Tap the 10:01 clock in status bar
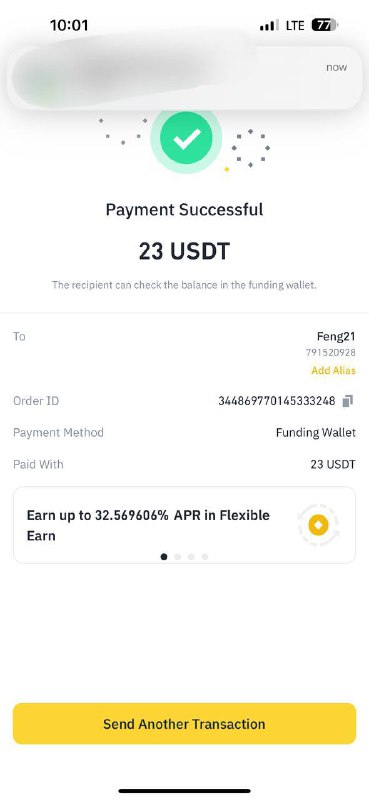The height and width of the screenshot is (800, 369). pos(69,25)
